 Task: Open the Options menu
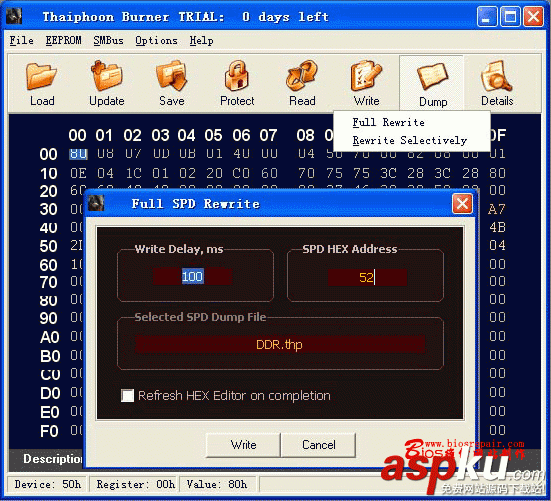[x=156, y=40]
